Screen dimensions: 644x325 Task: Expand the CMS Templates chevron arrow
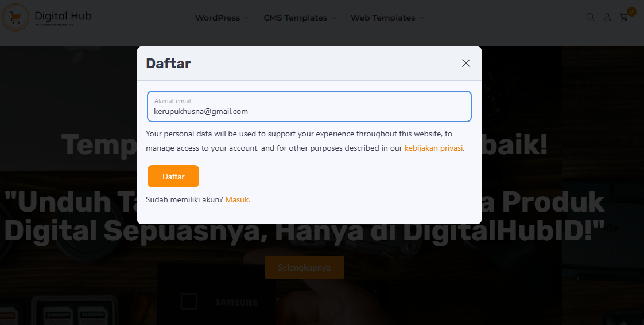(x=334, y=18)
